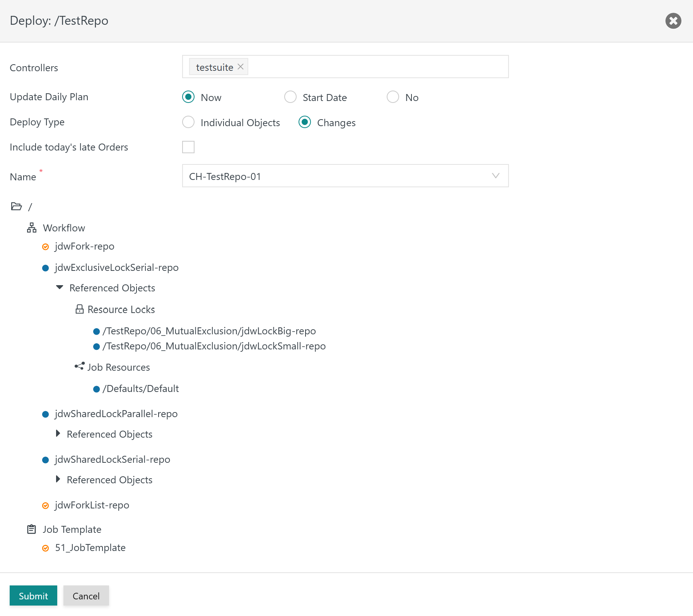The width and height of the screenshot is (693, 616).
Task: Click the open folder icon at tree root
Action: point(16,207)
